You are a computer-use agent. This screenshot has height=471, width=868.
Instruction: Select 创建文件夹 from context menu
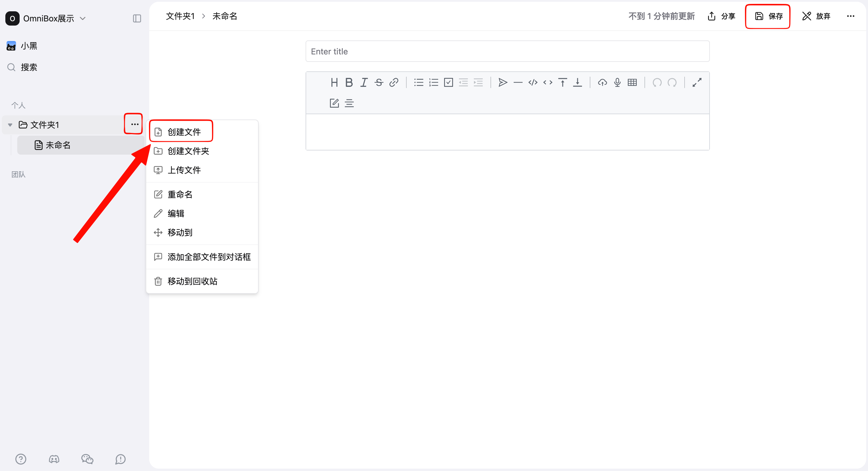(x=188, y=151)
